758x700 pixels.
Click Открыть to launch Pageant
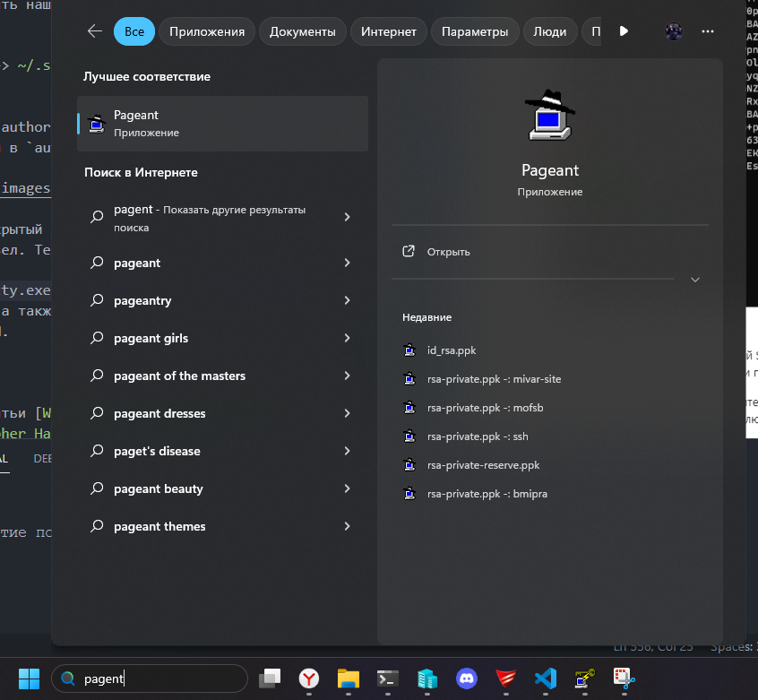[x=448, y=252]
